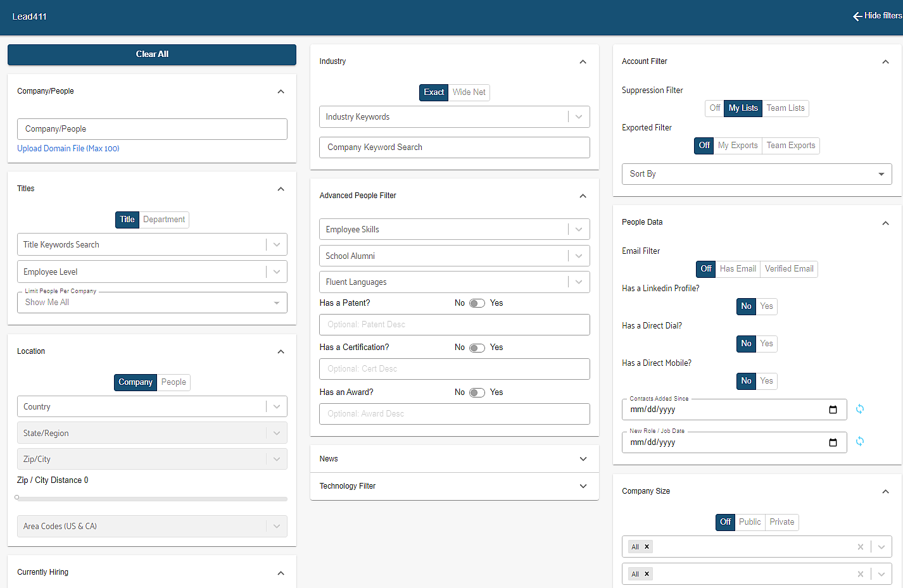
Task: Click the refresh icon beside New Role / Job Date
Action: pos(860,441)
